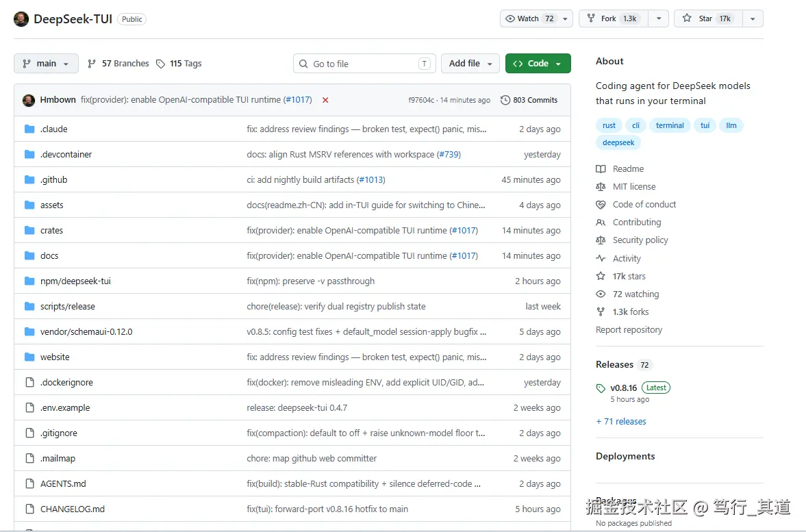806x532 pixels.
Task: Open the green Code dropdown button
Action: coord(538,63)
